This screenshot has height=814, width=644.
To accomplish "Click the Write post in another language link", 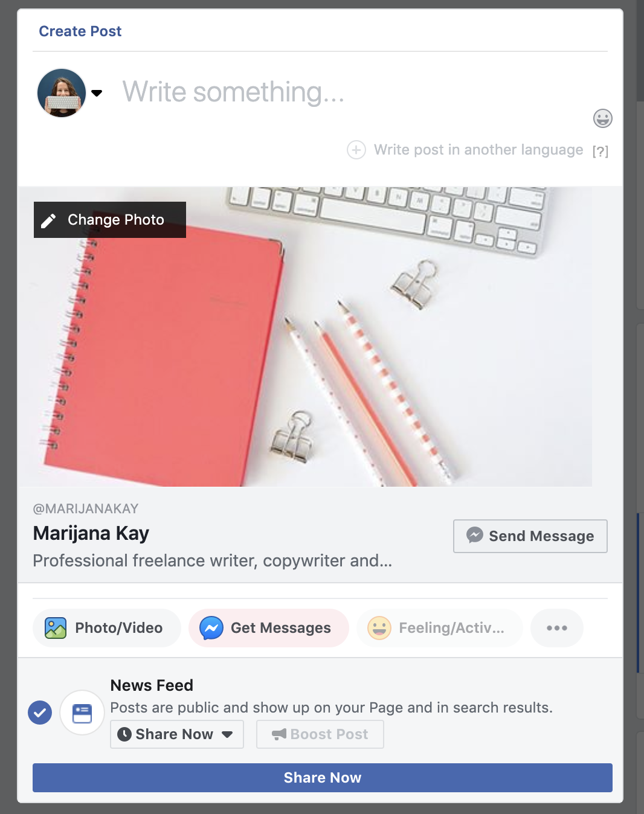I will [x=478, y=150].
